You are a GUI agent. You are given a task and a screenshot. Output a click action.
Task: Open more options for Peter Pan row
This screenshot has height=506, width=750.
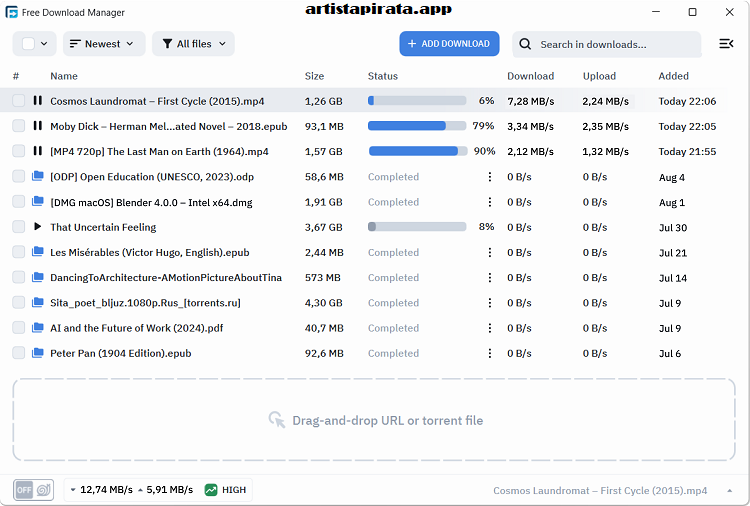tap(489, 353)
